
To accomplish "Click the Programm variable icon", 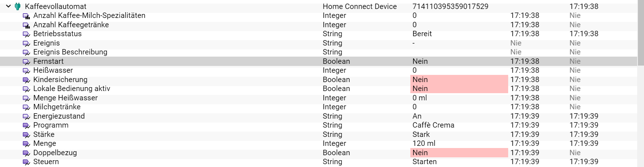I will click(26, 125).
